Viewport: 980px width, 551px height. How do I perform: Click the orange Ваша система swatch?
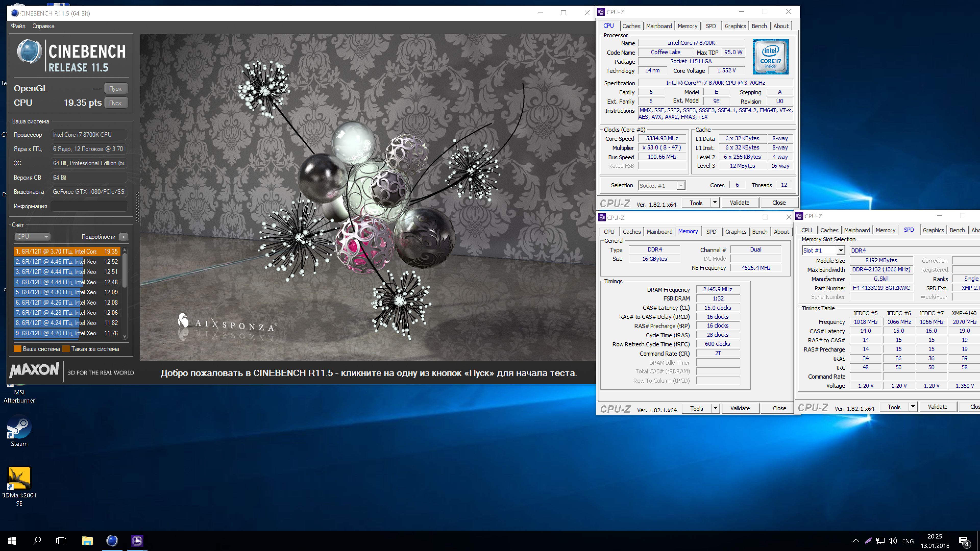click(x=18, y=349)
